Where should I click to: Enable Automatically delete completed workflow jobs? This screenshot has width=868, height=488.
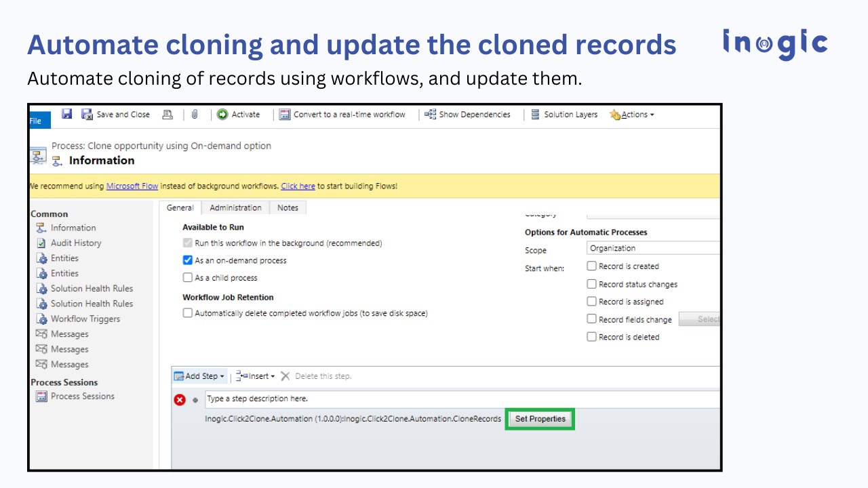[188, 313]
